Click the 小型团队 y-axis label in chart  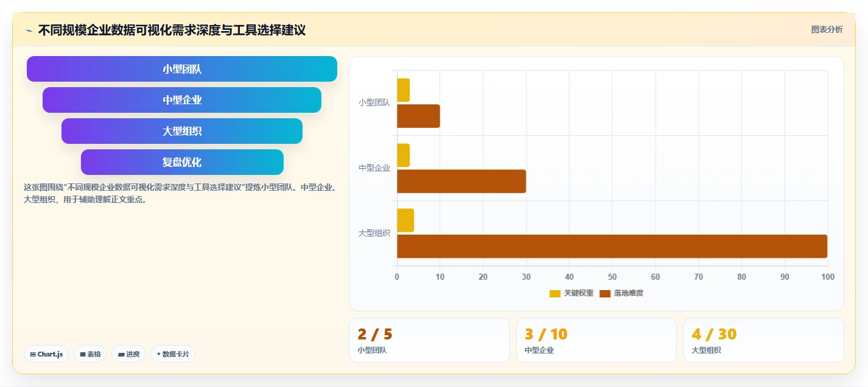[374, 103]
